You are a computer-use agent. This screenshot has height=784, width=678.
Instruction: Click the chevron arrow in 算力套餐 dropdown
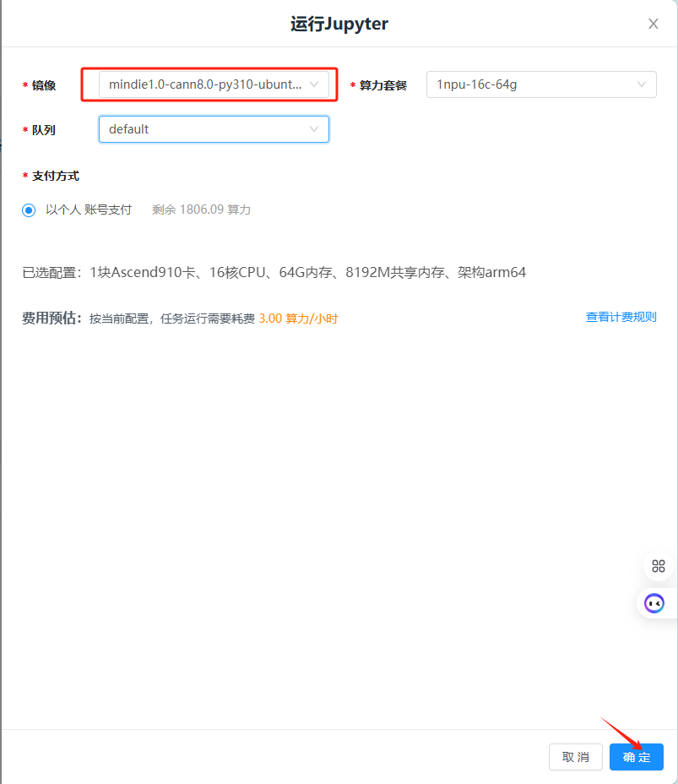click(x=642, y=84)
